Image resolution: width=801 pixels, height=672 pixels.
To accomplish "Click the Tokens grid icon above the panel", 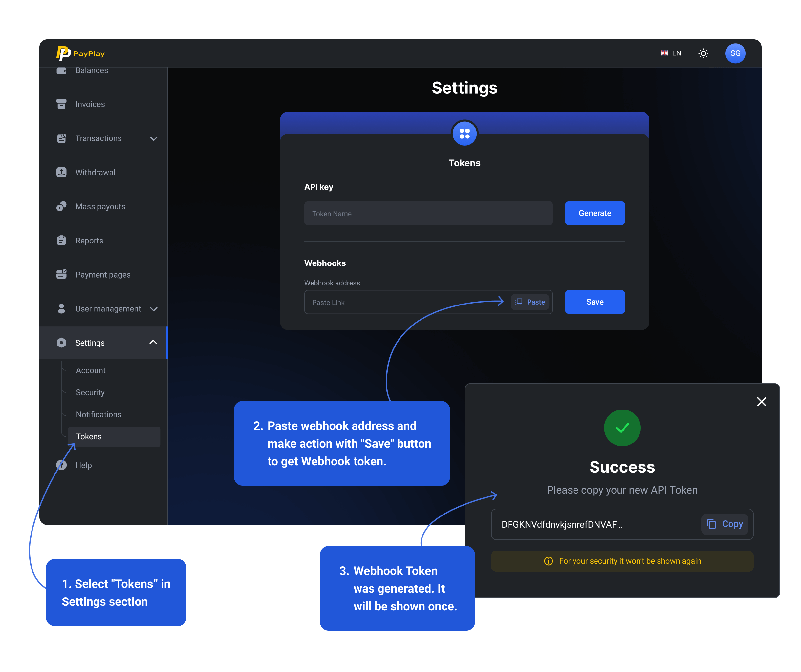I will pos(464,134).
